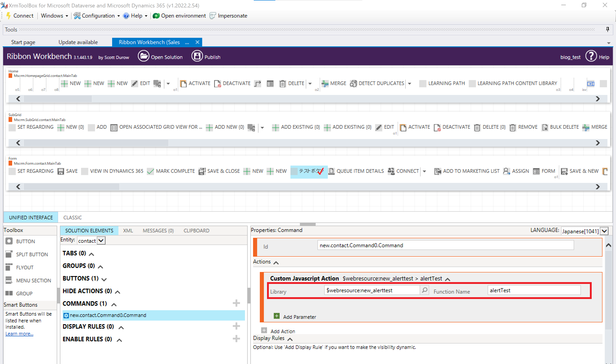Click the Library lookup search icon
616x364 pixels.
(424, 290)
